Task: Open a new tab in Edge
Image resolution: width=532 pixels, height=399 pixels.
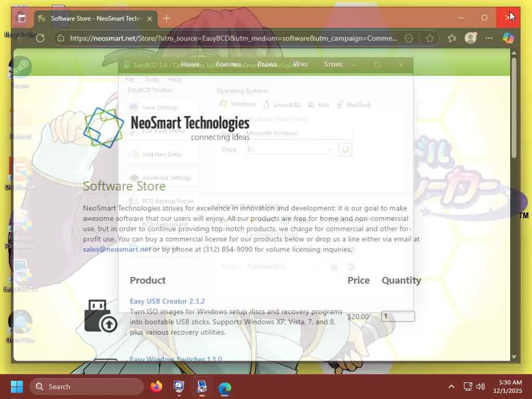Action: (167, 19)
